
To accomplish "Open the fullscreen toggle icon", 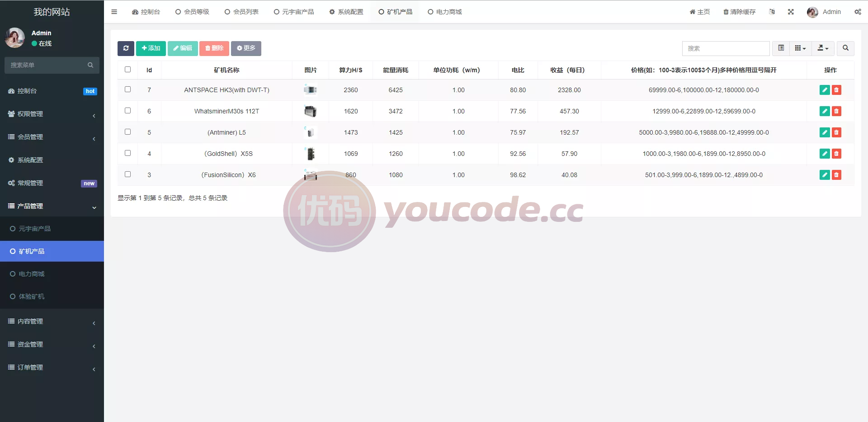I will click(791, 12).
